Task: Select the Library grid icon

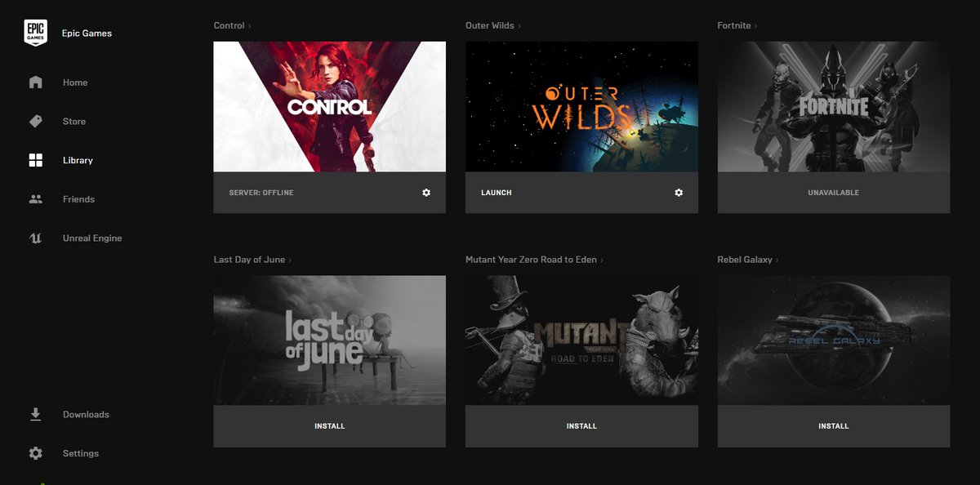Action: (x=35, y=160)
